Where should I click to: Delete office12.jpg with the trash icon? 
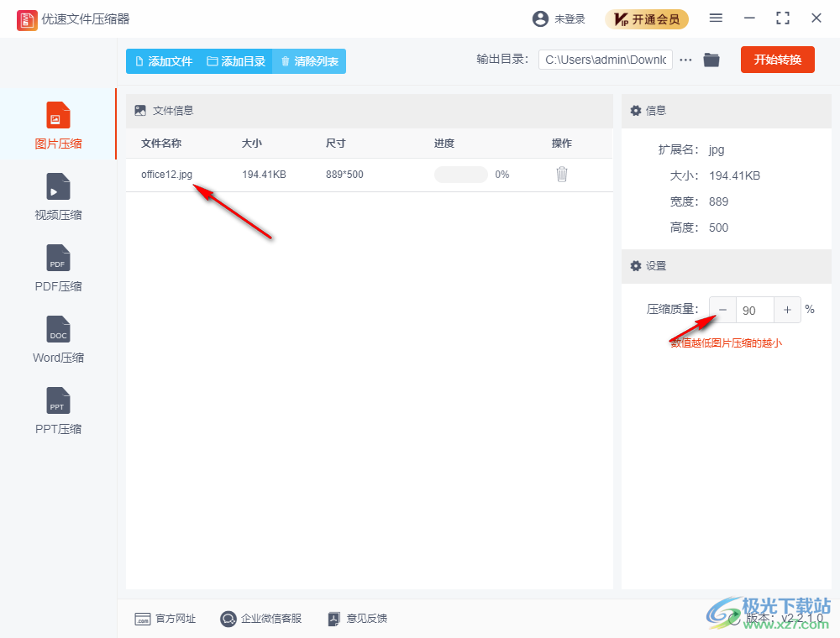(561, 174)
